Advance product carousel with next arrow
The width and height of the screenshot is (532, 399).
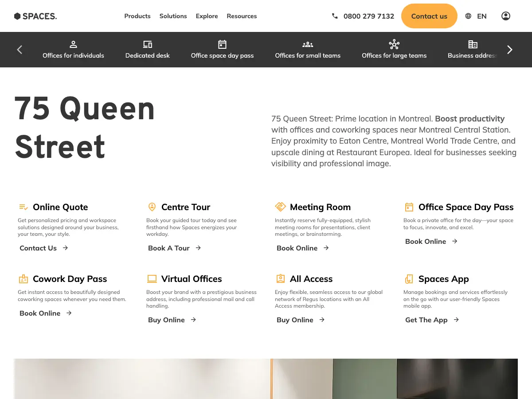510,50
